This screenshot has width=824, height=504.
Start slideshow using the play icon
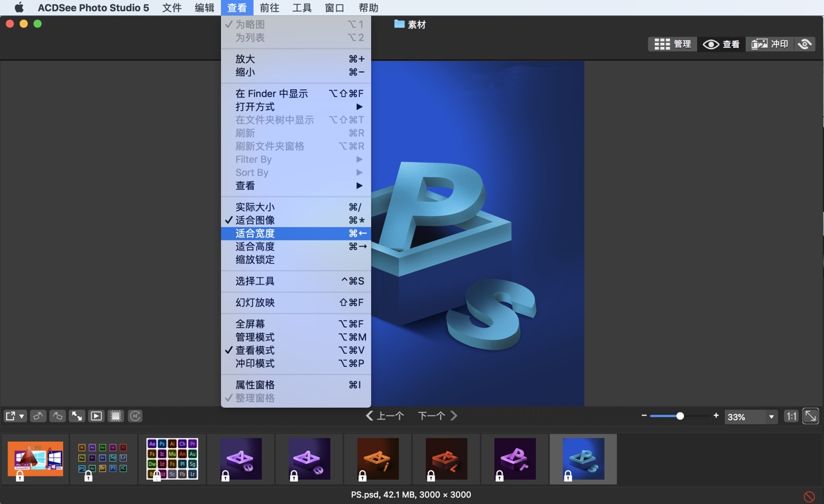(95, 415)
